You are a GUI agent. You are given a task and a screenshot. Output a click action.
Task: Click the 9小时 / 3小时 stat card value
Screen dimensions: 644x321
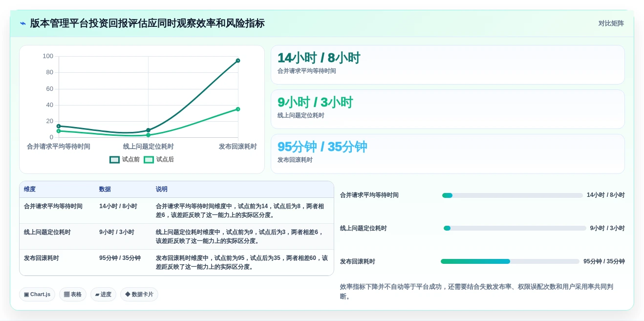tap(315, 103)
